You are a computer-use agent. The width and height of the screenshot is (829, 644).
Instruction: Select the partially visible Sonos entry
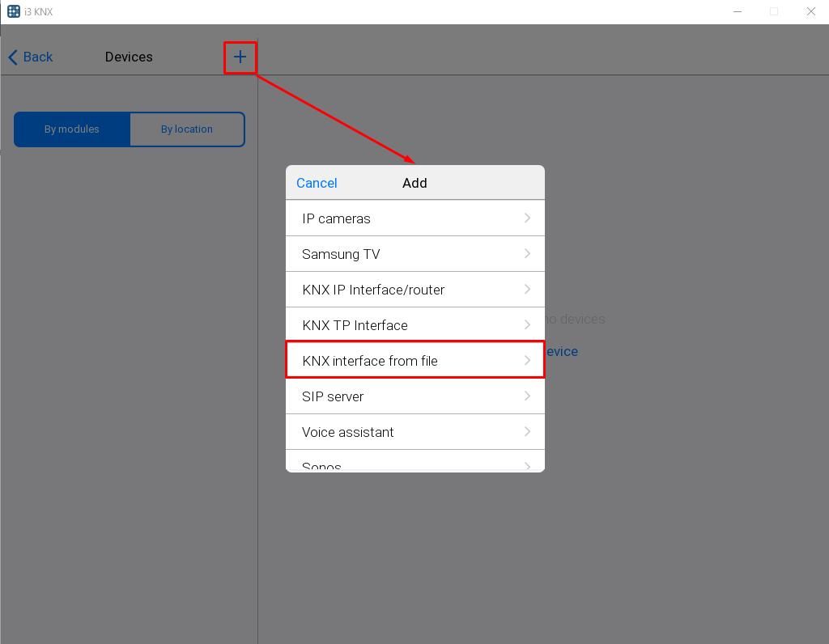point(322,465)
